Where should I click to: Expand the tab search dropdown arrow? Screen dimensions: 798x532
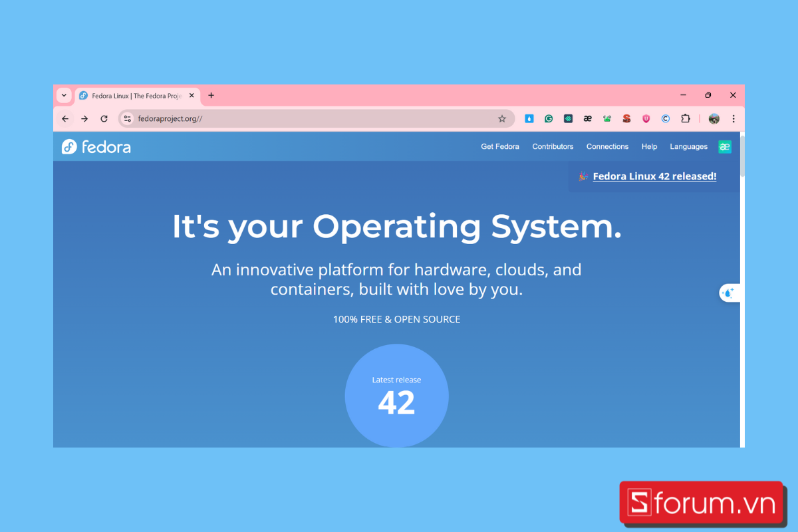pyautogui.click(x=64, y=95)
